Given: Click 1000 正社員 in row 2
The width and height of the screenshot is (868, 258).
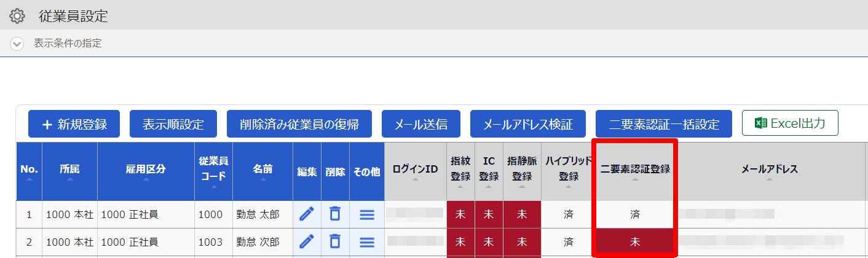Looking at the screenshot, I should click(146, 242).
